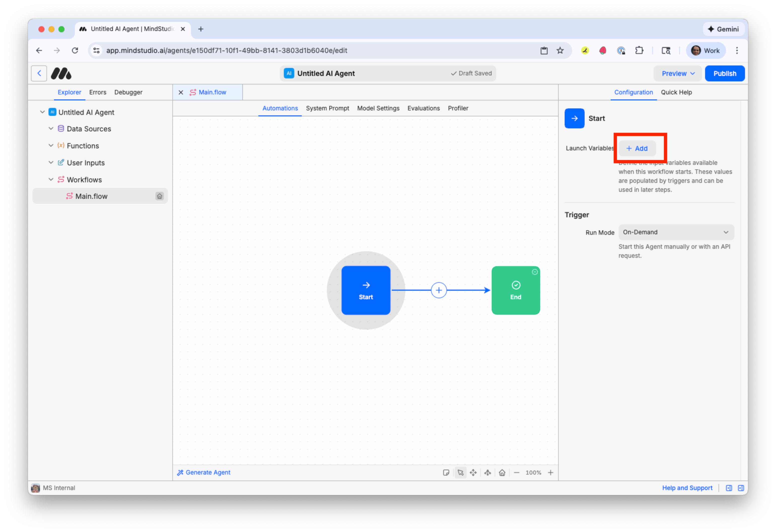Switch to the System Prompt tab
Screen dimensions: 776x532
point(327,108)
